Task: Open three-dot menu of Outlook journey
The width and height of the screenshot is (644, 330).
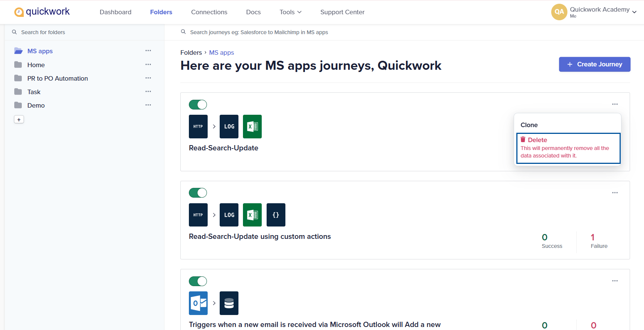Action: click(615, 281)
